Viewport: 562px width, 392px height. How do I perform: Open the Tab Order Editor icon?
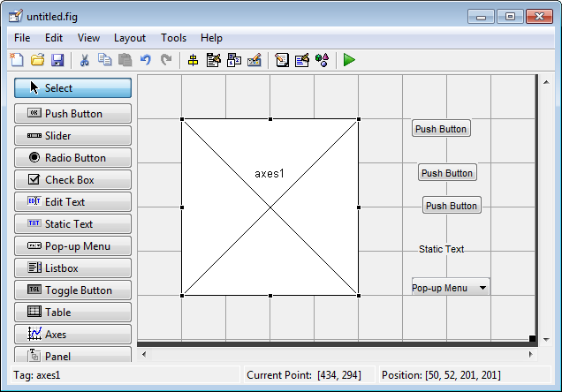(234, 60)
